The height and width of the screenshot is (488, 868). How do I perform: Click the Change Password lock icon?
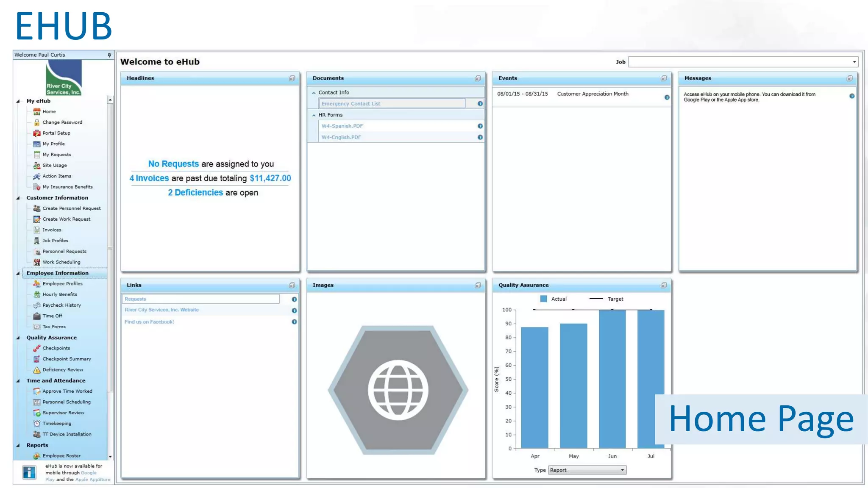coord(37,122)
